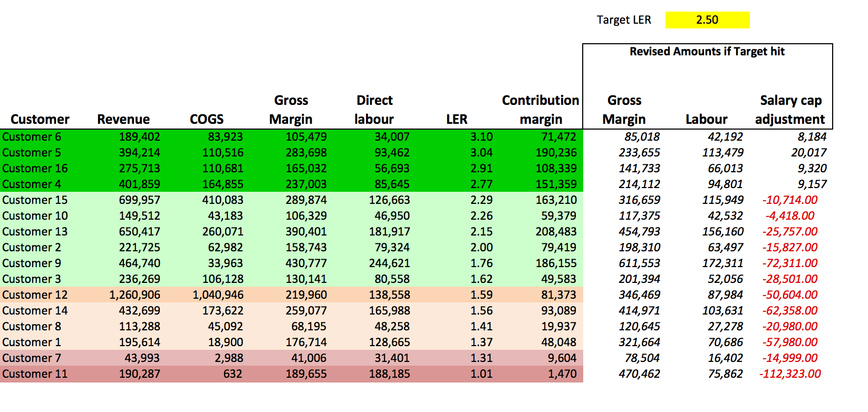Select Customer 7 revenue 43,993
Image resolution: width=868 pixels, height=412 pixels.
142,358
